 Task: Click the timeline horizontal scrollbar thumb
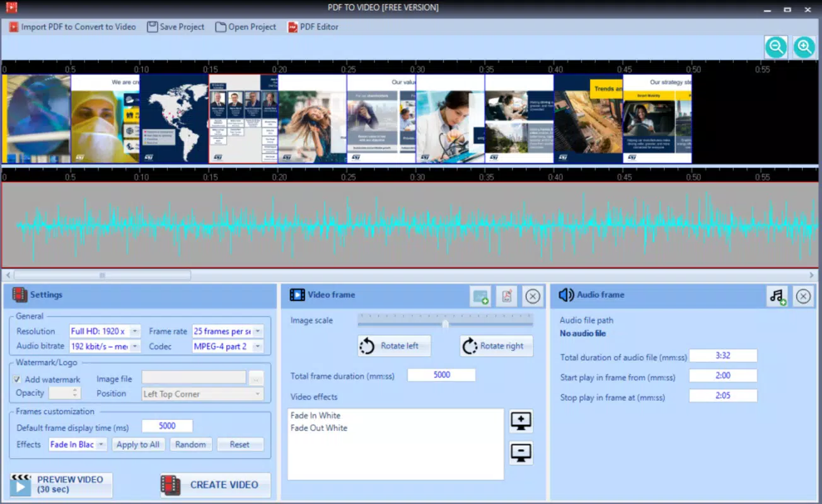[x=102, y=275]
